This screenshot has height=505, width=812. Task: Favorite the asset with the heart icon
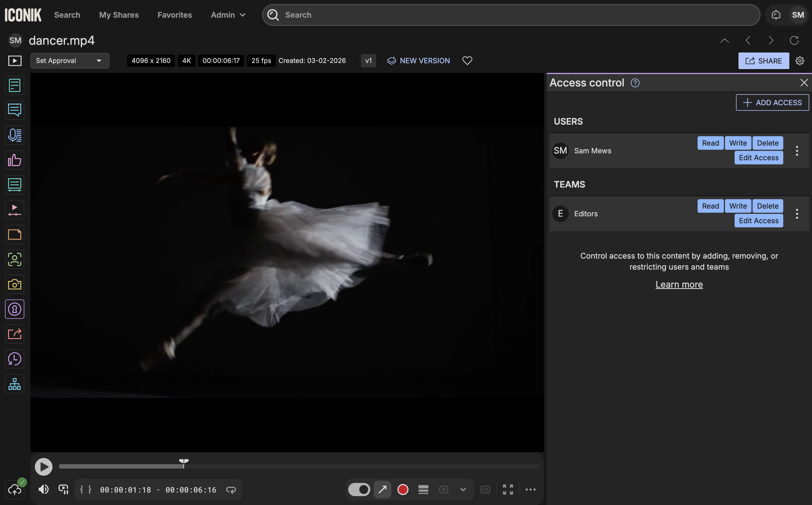point(467,61)
